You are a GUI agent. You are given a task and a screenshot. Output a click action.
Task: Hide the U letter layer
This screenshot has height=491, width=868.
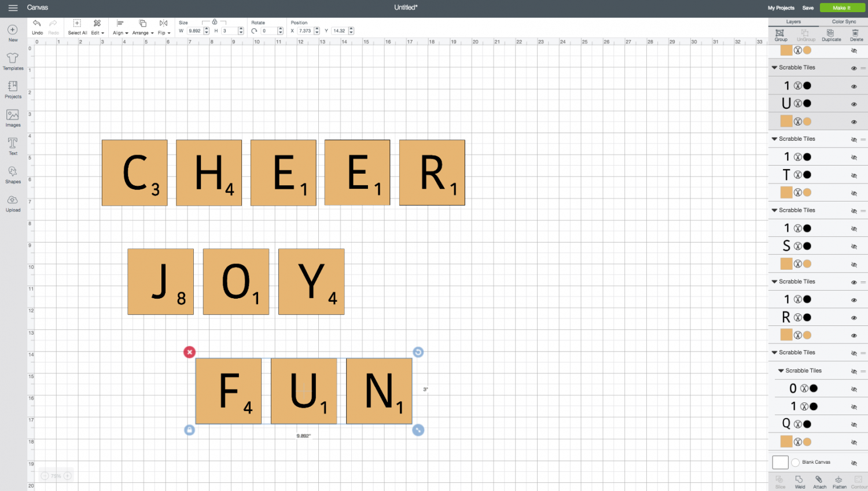tap(855, 104)
